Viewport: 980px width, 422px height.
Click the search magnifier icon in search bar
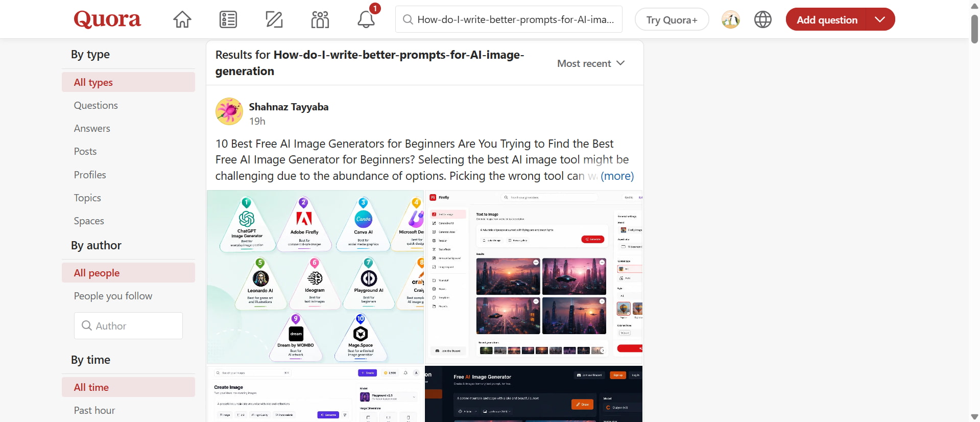[x=408, y=19]
